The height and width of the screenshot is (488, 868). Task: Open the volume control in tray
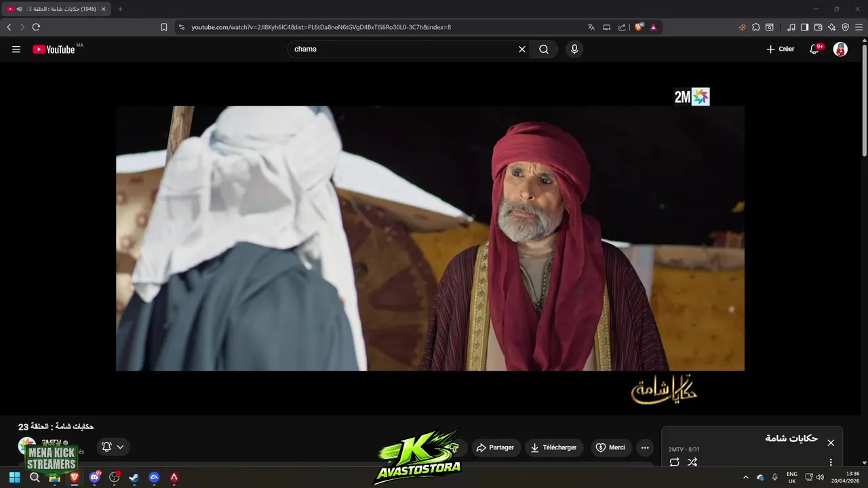821,477
